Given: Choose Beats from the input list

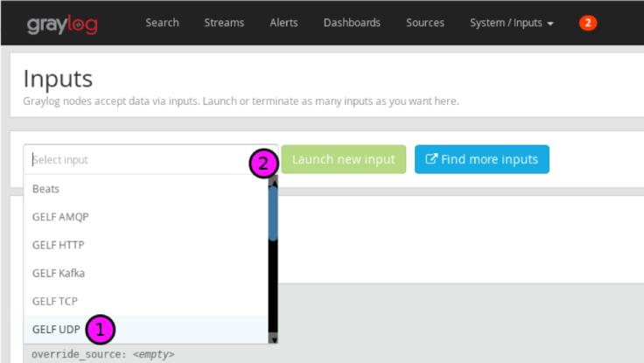Looking at the screenshot, I should [146, 189].
